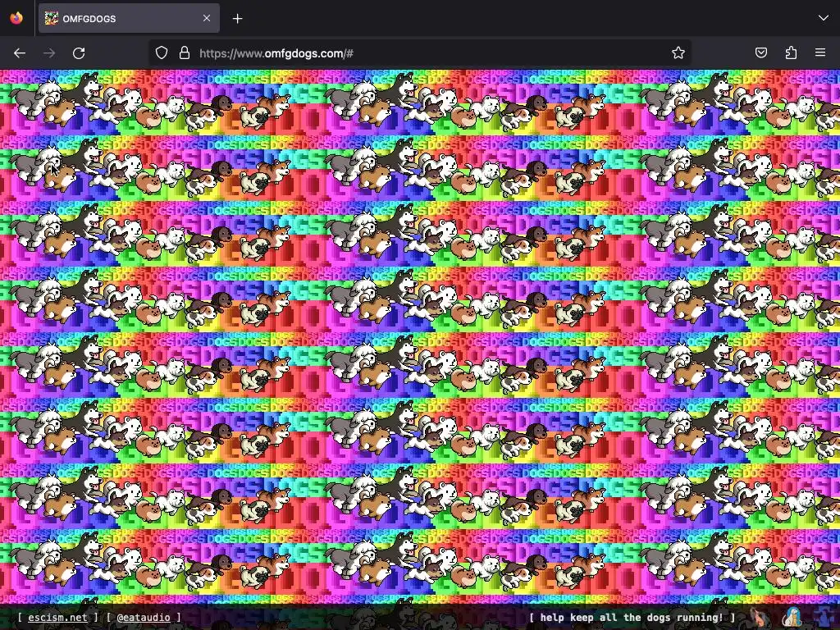The width and height of the screenshot is (840, 630).
Task: Go back to the previous page
Action: 20,53
